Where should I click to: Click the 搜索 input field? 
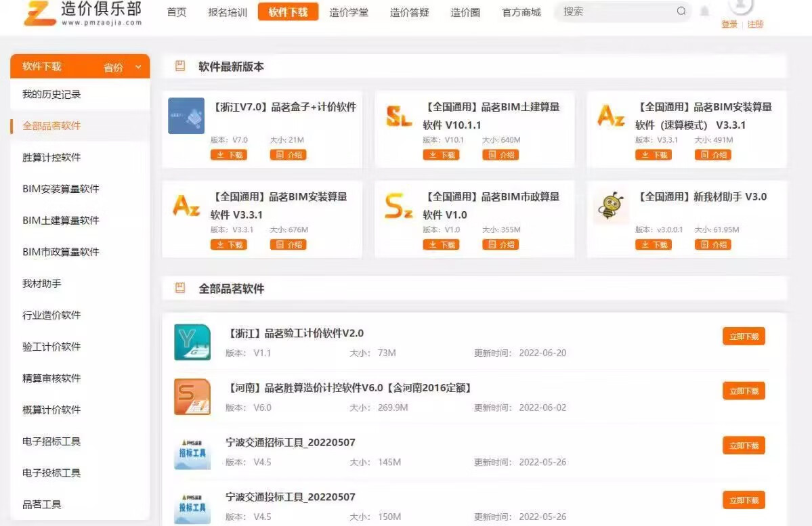(x=616, y=12)
